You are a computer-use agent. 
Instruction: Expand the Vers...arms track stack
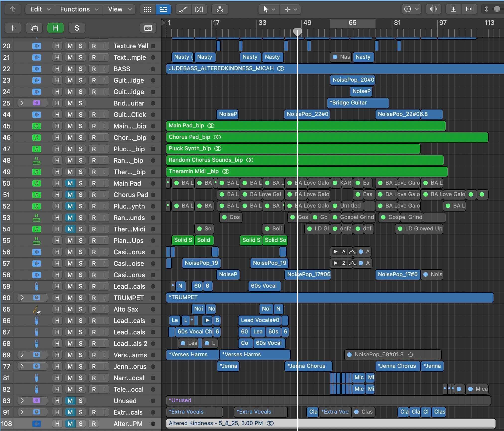pyautogui.click(x=22, y=355)
